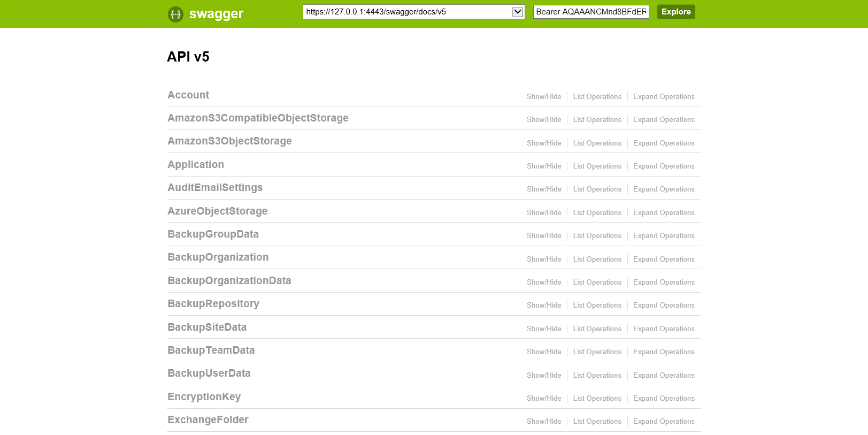Toggle Show/Hide for BackupOrganization
This screenshot has width=868, height=435.
[x=544, y=260]
